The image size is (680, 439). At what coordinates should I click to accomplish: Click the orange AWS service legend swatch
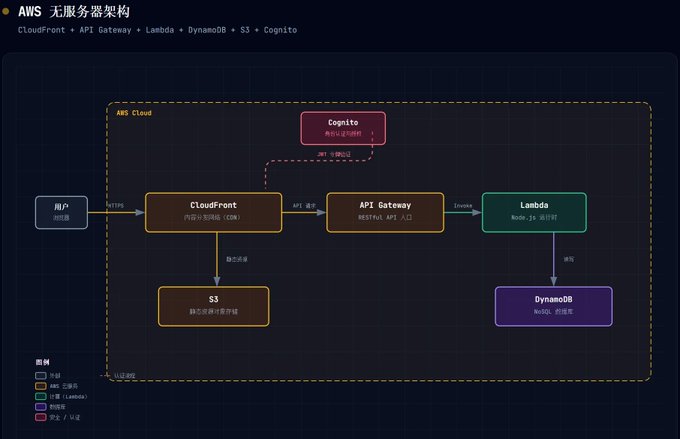(x=41, y=386)
